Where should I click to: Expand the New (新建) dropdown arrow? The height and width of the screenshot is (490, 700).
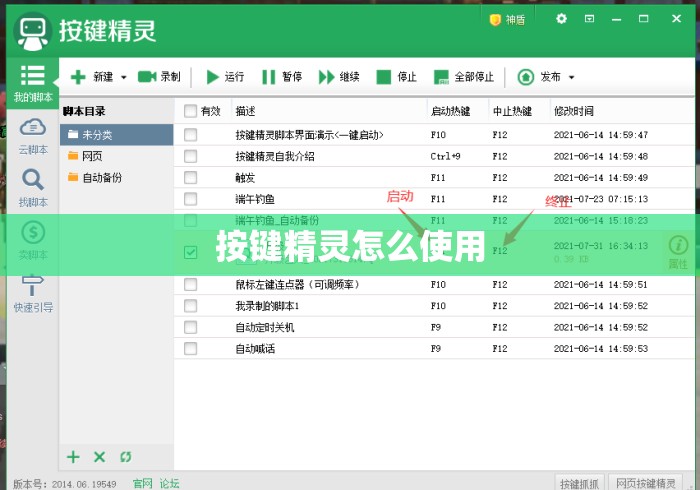pyautogui.click(x=124, y=78)
